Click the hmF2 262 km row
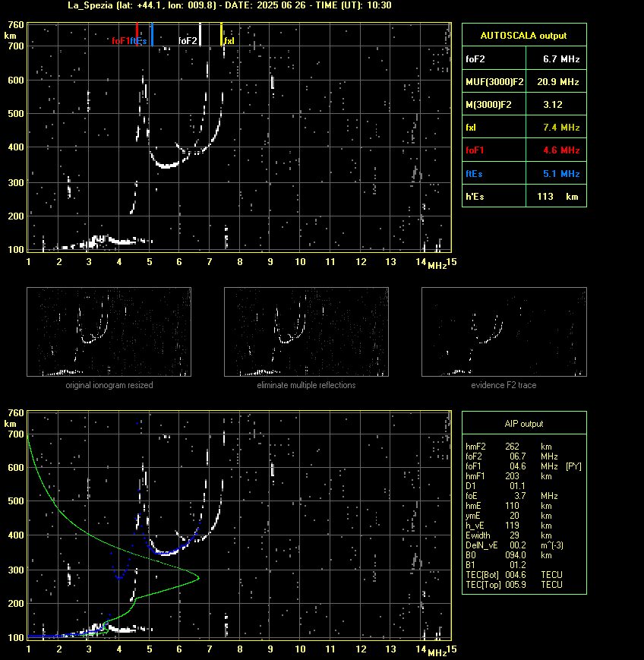 pyautogui.click(x=510, y=447)
